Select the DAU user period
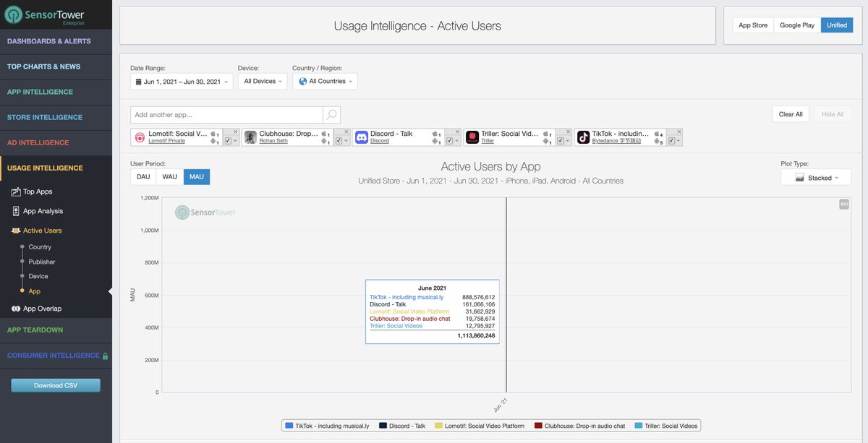The width and height of the screenshot is (868, 443). click(x=143, y=177)
